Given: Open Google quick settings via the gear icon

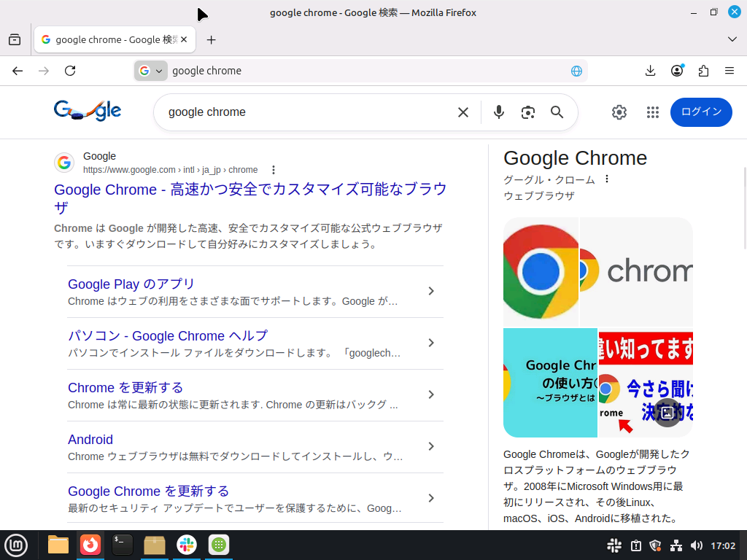Looking at the screenshot, I should click(619, 112).
